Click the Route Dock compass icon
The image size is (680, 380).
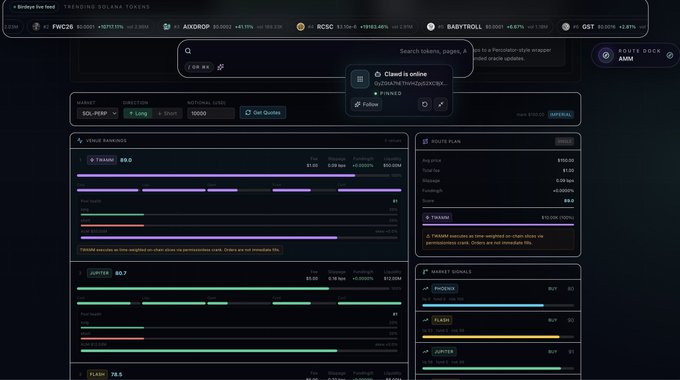coord(606,55)
